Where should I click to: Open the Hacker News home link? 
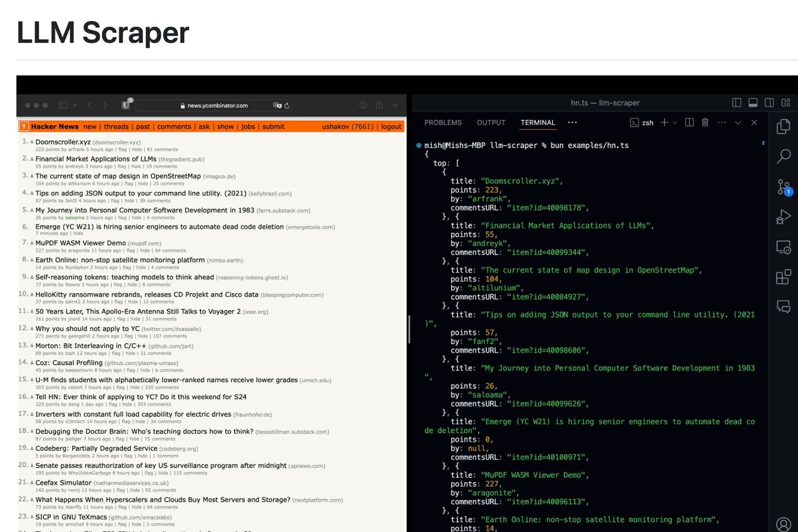[x=55, y=127]
